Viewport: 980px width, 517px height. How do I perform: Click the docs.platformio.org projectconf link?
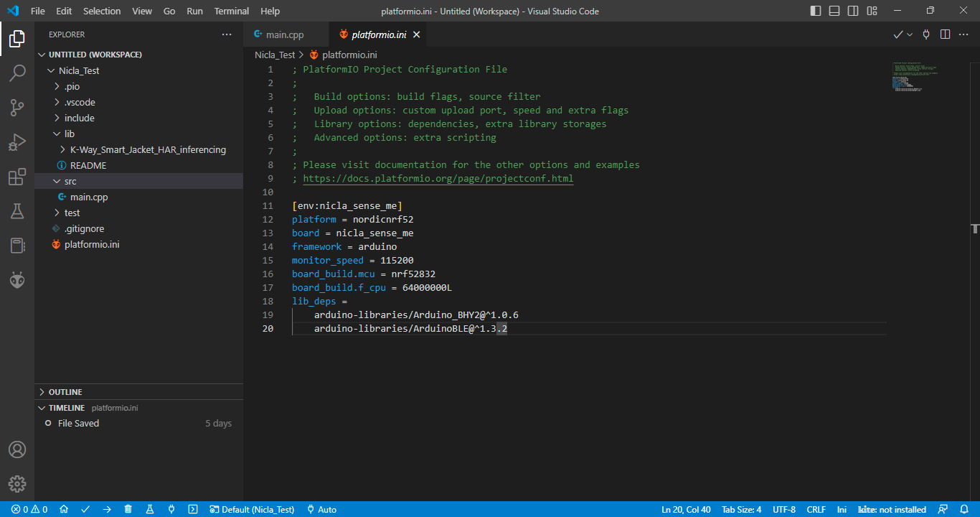coord(438,179)
